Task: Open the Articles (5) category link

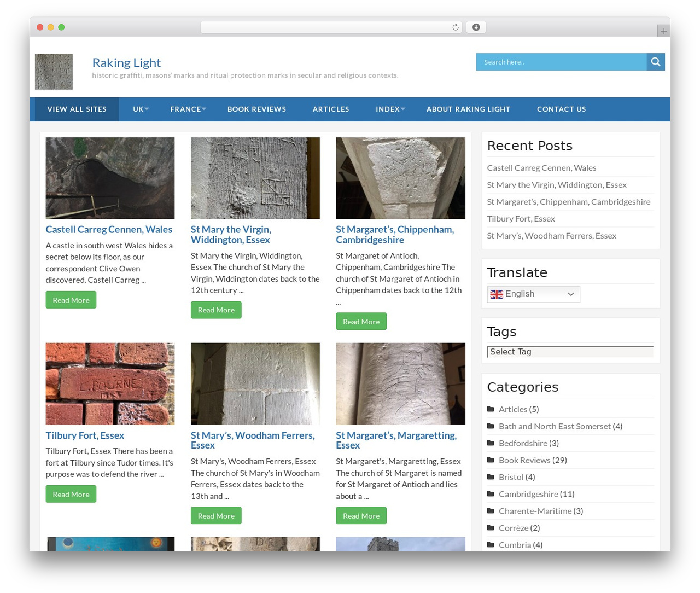Action: (x=513, y=409)
